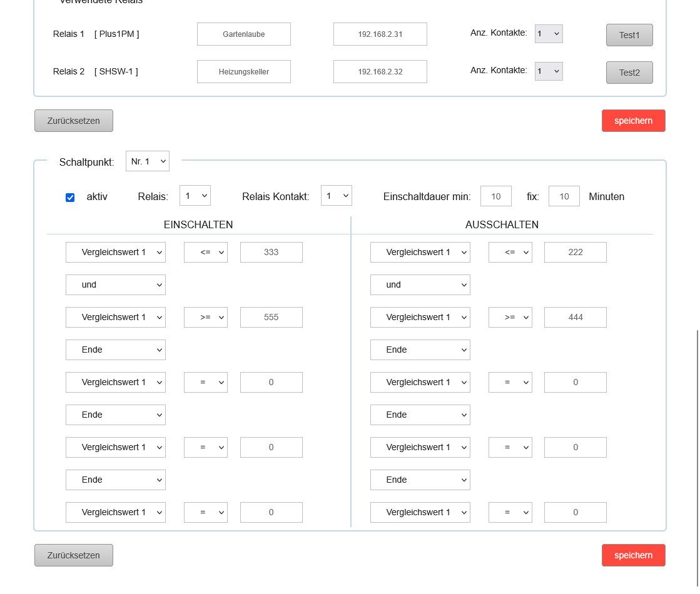Click the Gartenlaube name field

(243, 34)
